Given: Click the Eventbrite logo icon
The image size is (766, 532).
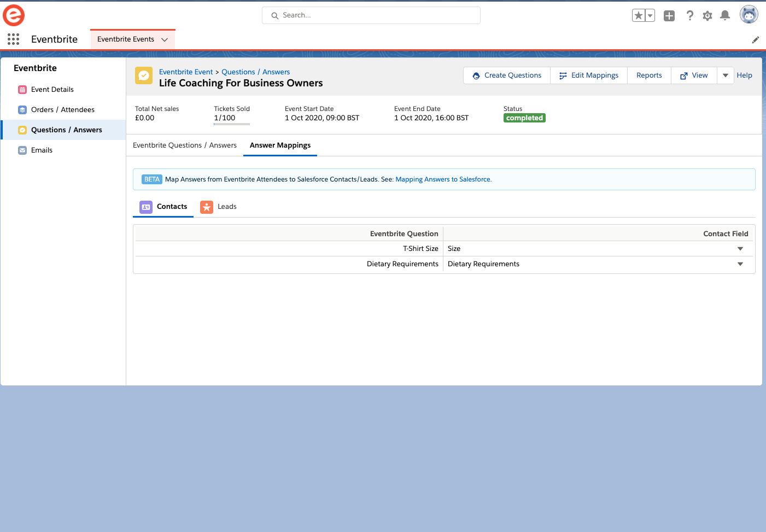Looking at the screenshot, I should (14, 15).
